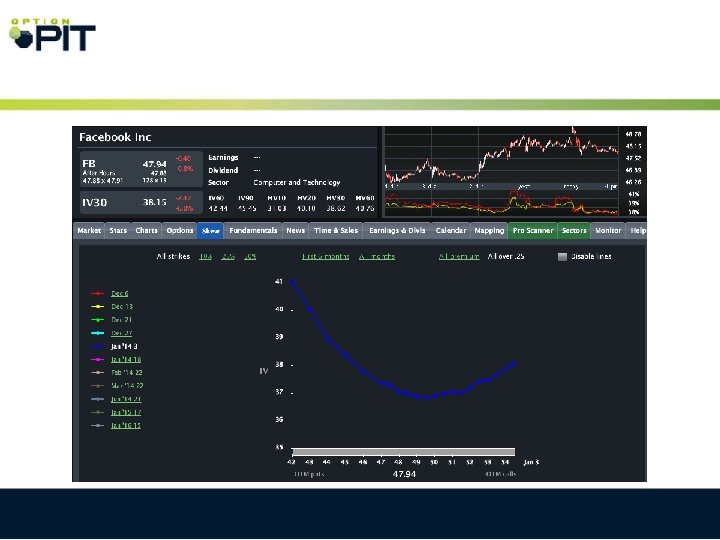
Task: Click the gray strike range bar
Action: pyautogui.click(x=403, y=452)
